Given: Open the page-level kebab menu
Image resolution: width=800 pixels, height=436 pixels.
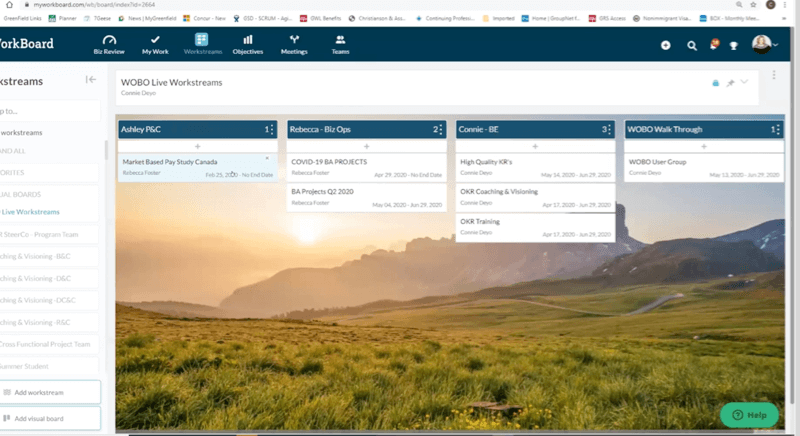Looking at the screenshot, I should click(774, 75).
